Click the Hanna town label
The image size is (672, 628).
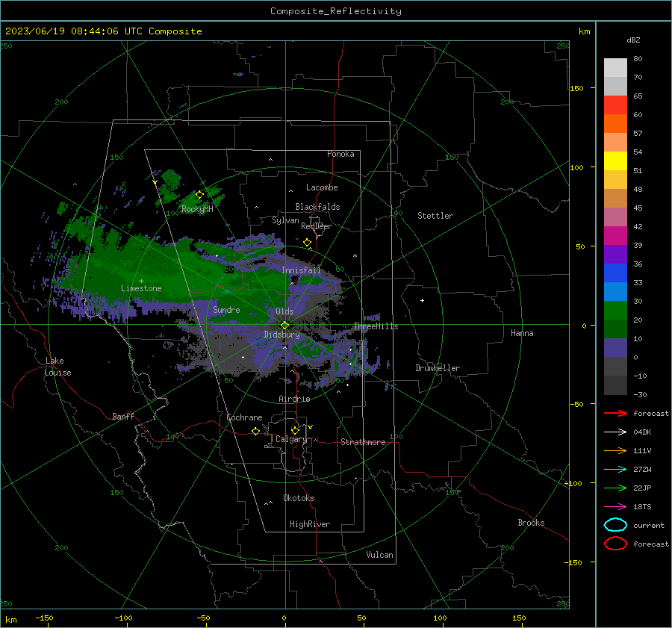point(522,333)
